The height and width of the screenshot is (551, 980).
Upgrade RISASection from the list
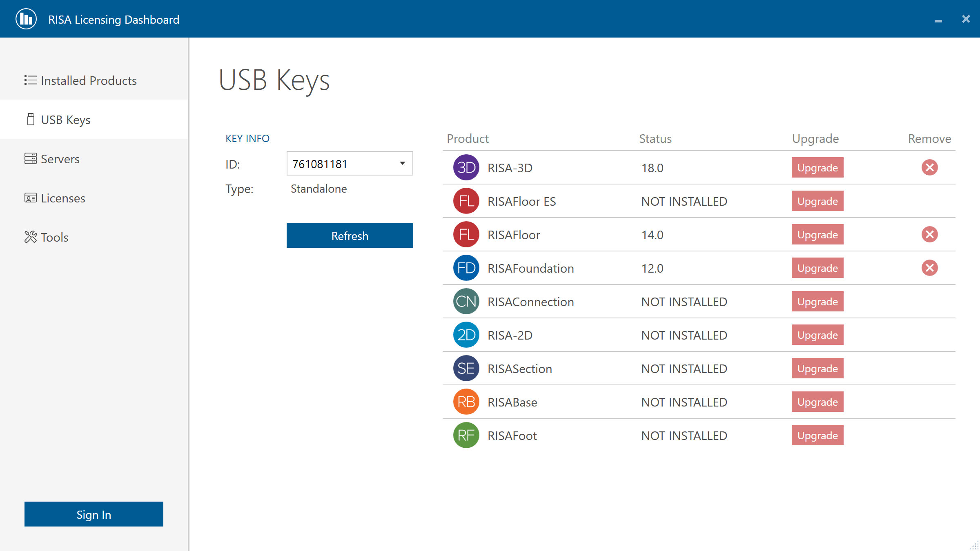[x=817, y=368]
